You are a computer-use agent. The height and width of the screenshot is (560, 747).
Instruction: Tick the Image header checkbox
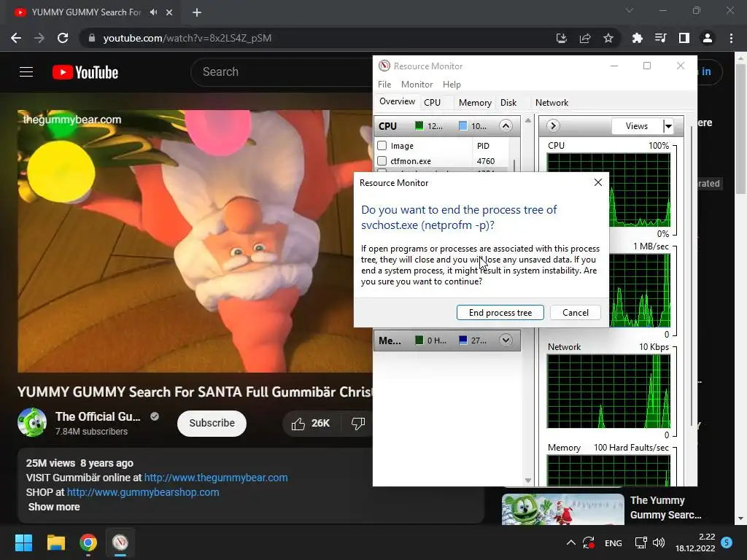point(382,146)
